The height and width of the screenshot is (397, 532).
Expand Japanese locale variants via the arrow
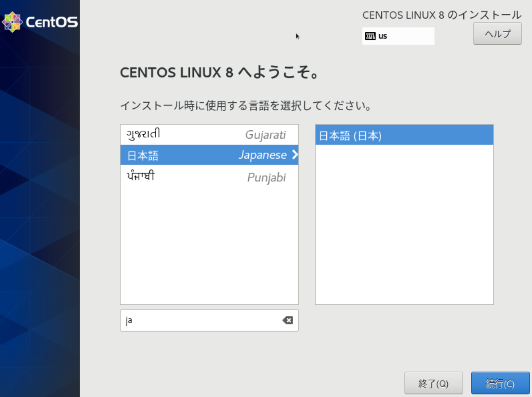tap(294, 155)
